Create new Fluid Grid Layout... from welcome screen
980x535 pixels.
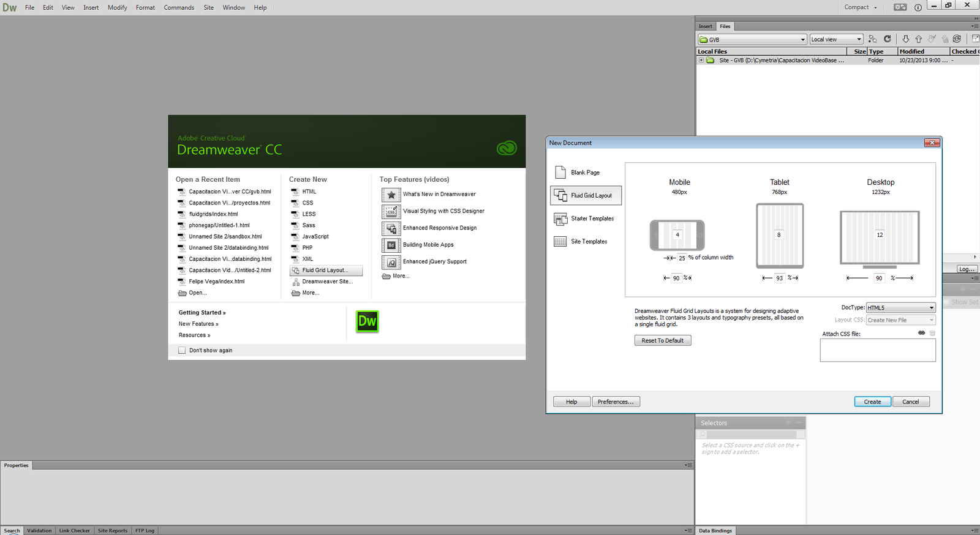[x=326, y=270]
